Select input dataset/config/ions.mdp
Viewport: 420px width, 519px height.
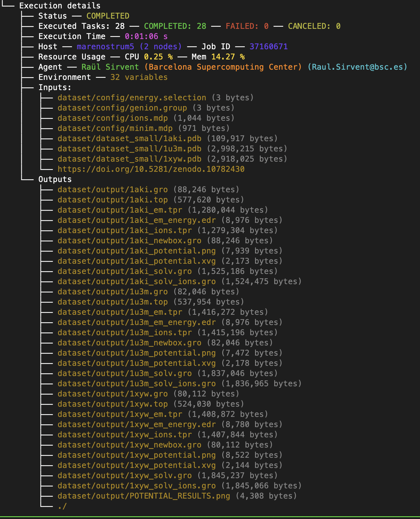click(112, 118)
